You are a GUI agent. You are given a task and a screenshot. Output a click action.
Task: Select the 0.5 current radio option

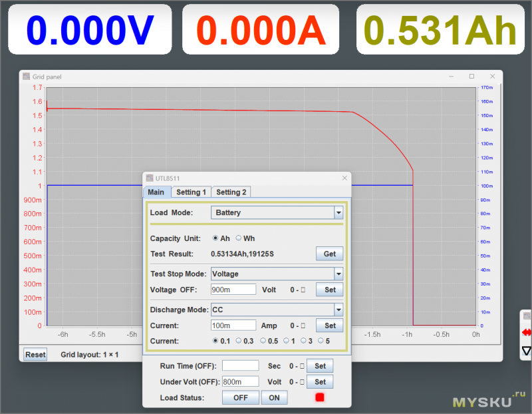(x=263, y=341)
